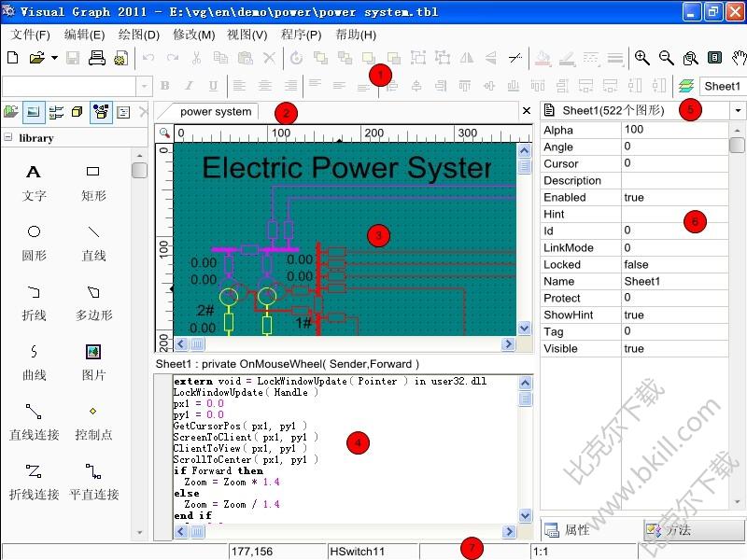Click the LinkMode property row
Image resolution: width=747 pixels, height=560 pixels.
635,247
